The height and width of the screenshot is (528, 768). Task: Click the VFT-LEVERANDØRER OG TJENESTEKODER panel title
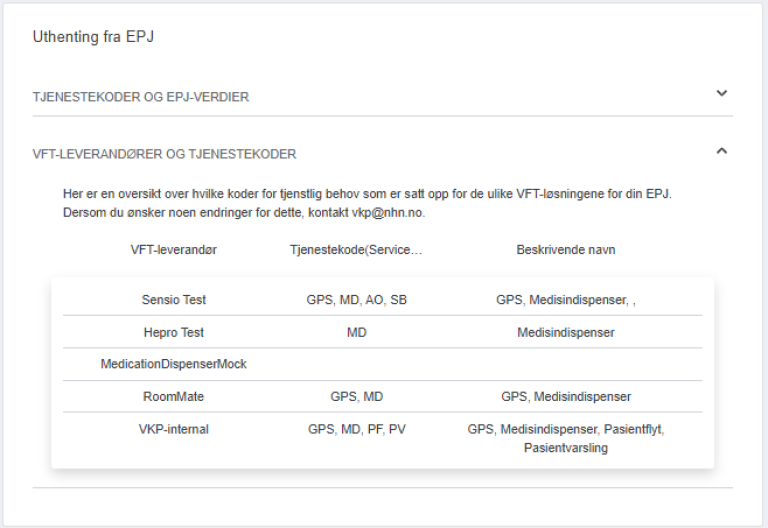(164, 154)
